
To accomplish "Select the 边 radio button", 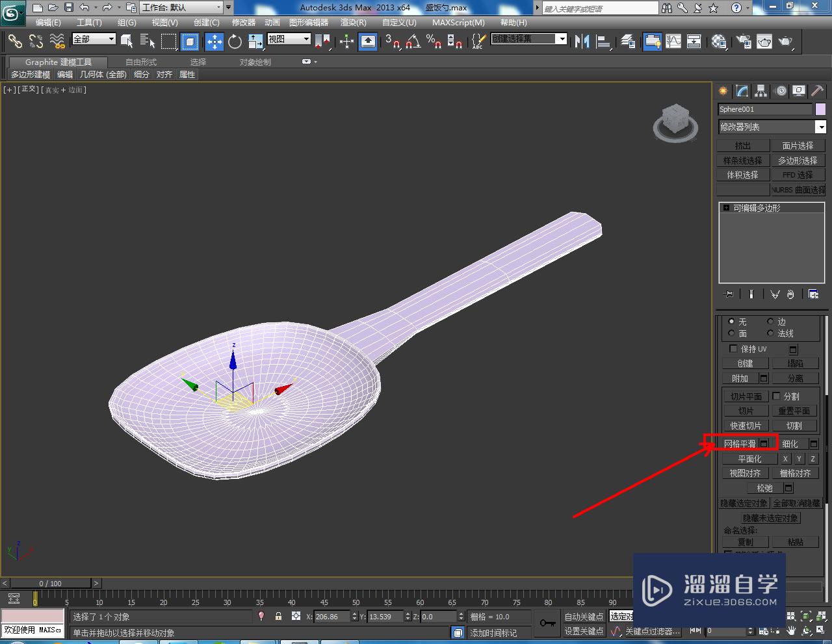I will click(x=770, y=322).
